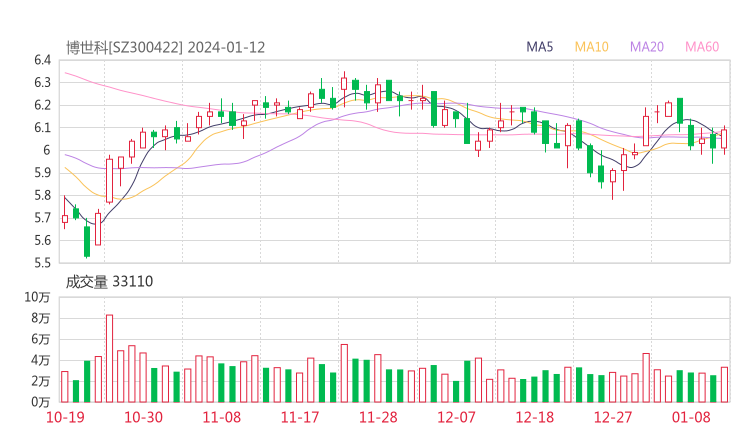This screenshot has height=440, width=740.
Task: Click the 6.4 price axis label
Action: tap(42, 60)
